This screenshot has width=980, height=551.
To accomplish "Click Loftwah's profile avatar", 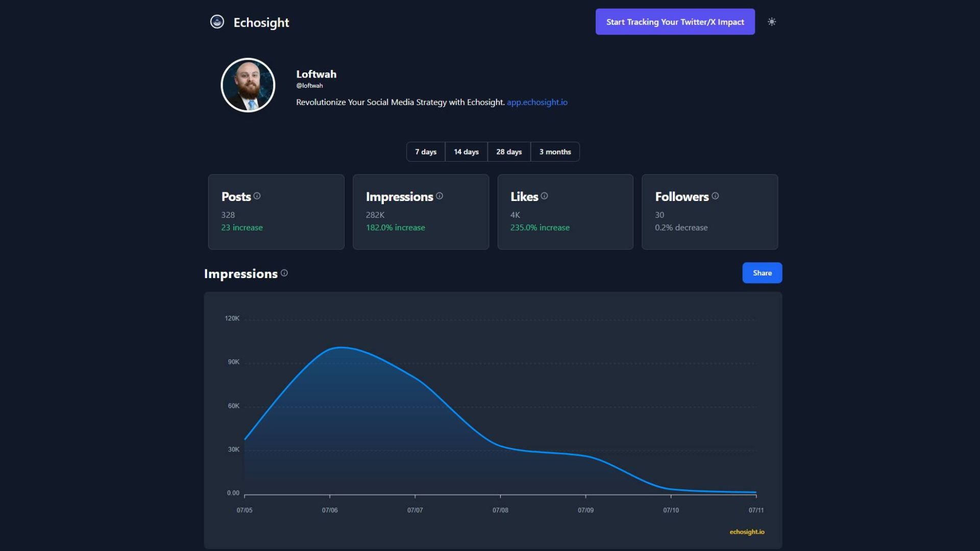I will pyautogui.click(x=248, y=85).
